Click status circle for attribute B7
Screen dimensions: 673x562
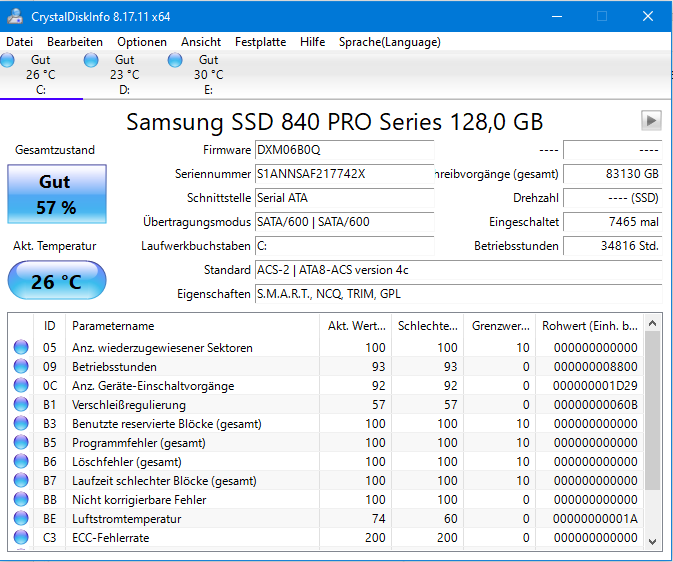tap(21, 480)
